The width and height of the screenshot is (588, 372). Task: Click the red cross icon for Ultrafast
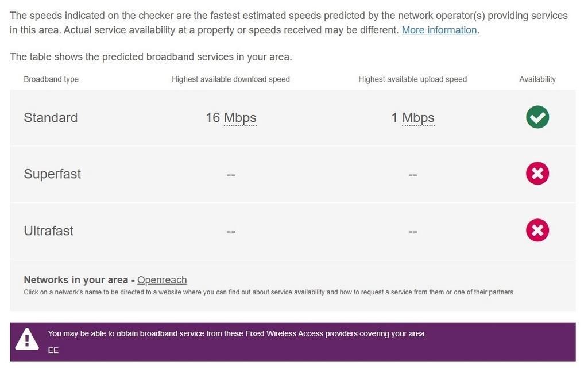(x=537, y=231)
